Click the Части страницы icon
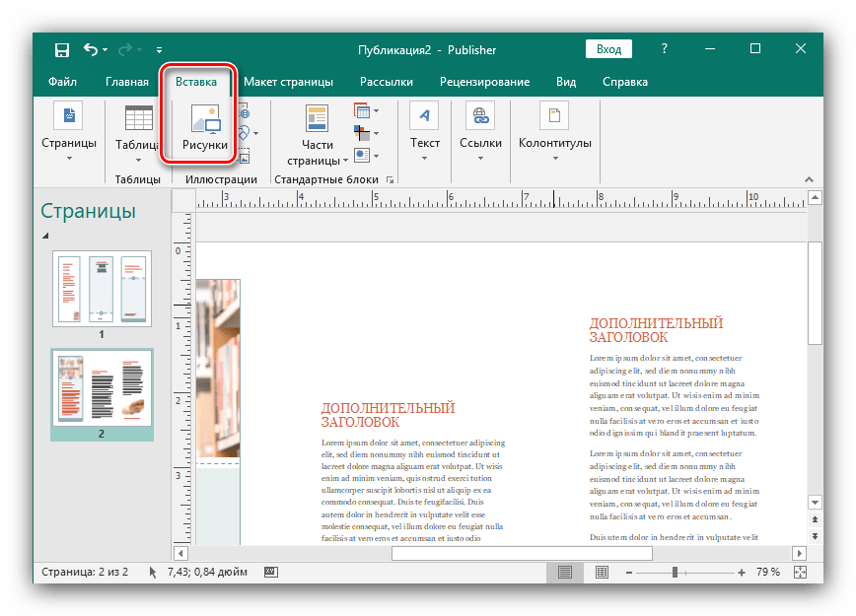The width and height of the screenshot is (856, 616). point(317,120)
